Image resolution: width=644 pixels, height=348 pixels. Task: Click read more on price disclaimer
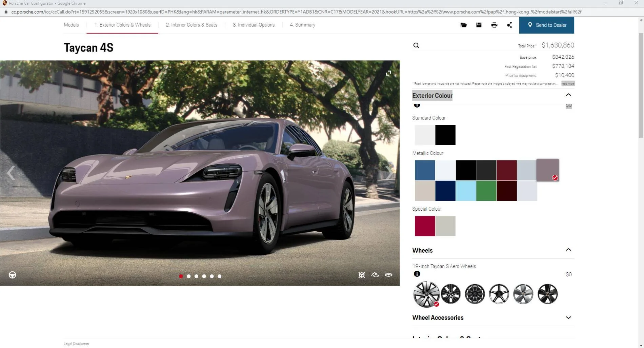click(568, 83)
